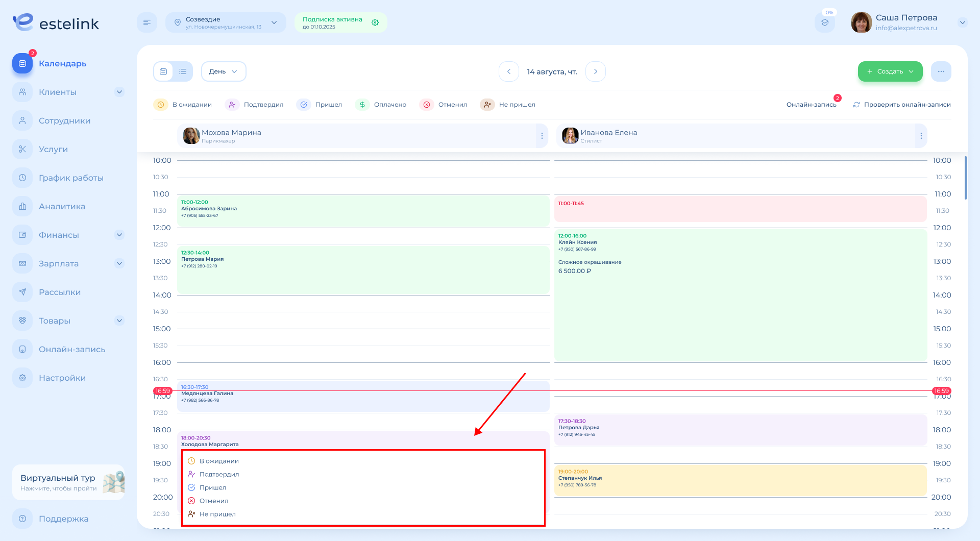Set status to Подтвердил in popup
This screenshot has height=541, width=980.
219,474
